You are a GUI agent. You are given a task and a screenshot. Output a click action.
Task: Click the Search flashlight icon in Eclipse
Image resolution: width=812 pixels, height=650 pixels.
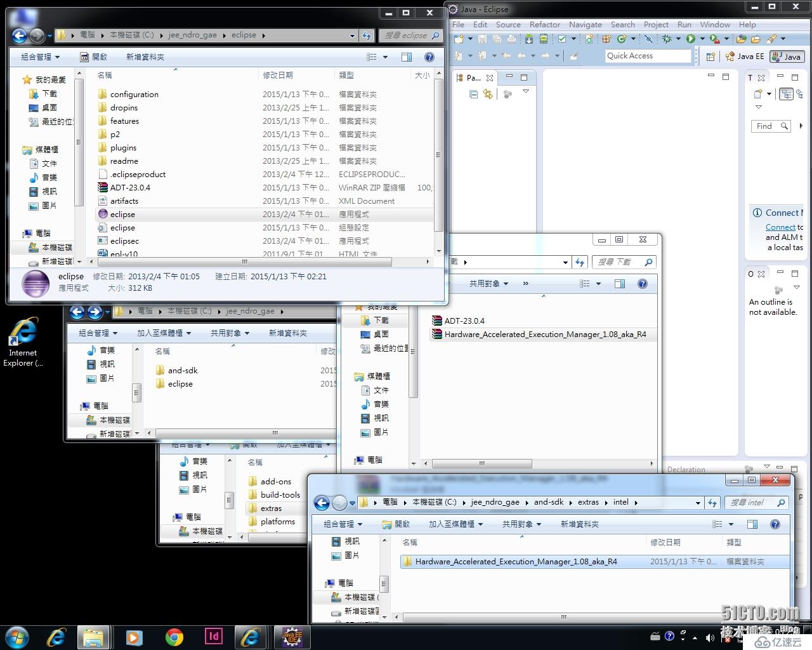pos(771,39)
